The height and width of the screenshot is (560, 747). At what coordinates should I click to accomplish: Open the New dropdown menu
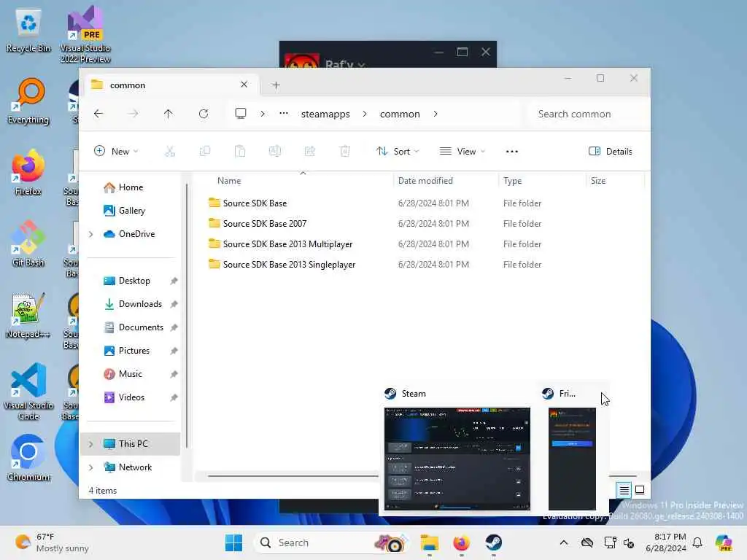point(116,152)
